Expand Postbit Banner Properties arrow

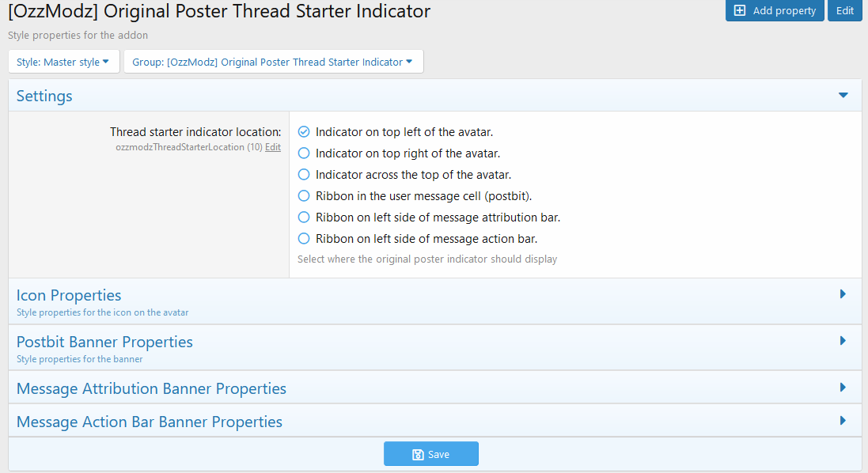843,341
